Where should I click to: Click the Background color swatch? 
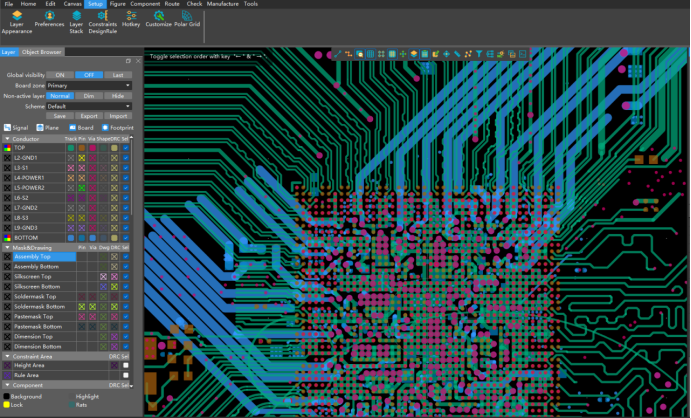[x=7, y=396]
